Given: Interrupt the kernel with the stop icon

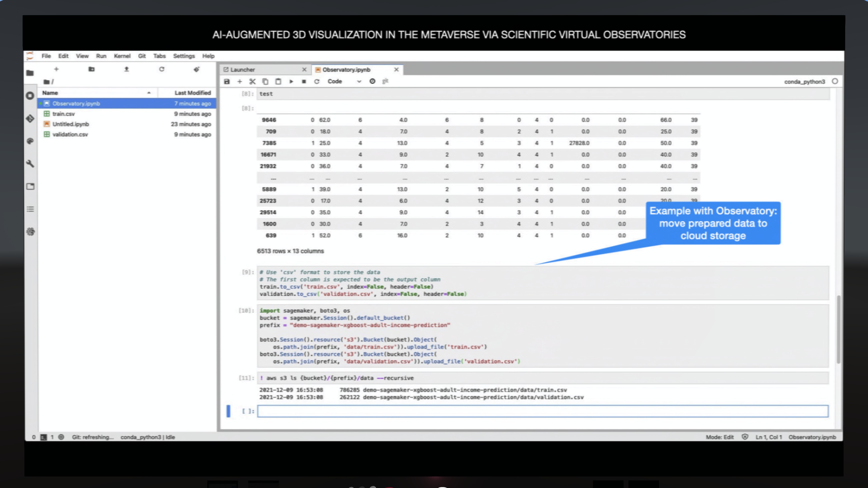Looking at the screenshot, I should point(304,82).
